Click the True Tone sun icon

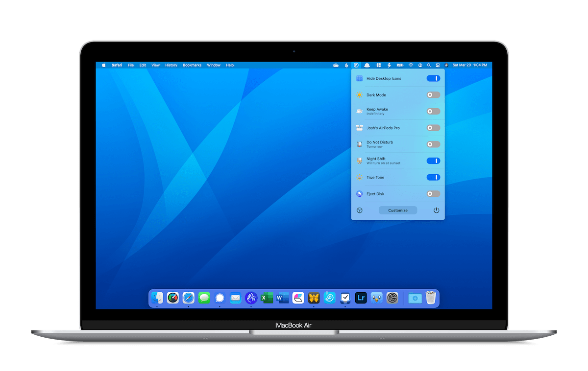tap(360, 177)
